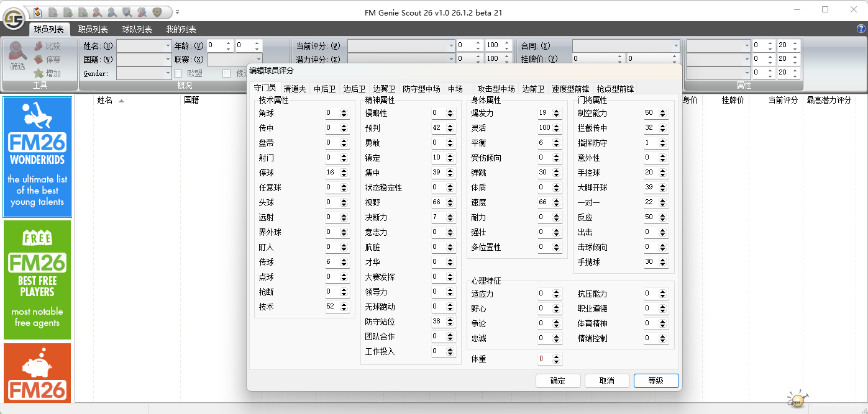The height and width of the screenshot is (414, 868).
Task: Open help via the blue question mark icon
Action: click(861, 29)
